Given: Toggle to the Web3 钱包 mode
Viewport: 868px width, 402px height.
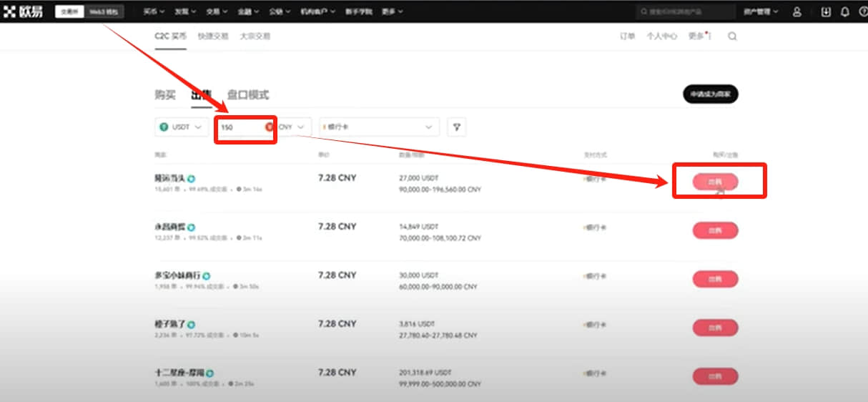Looking at the screenshot, I should [x=105, y=12].
